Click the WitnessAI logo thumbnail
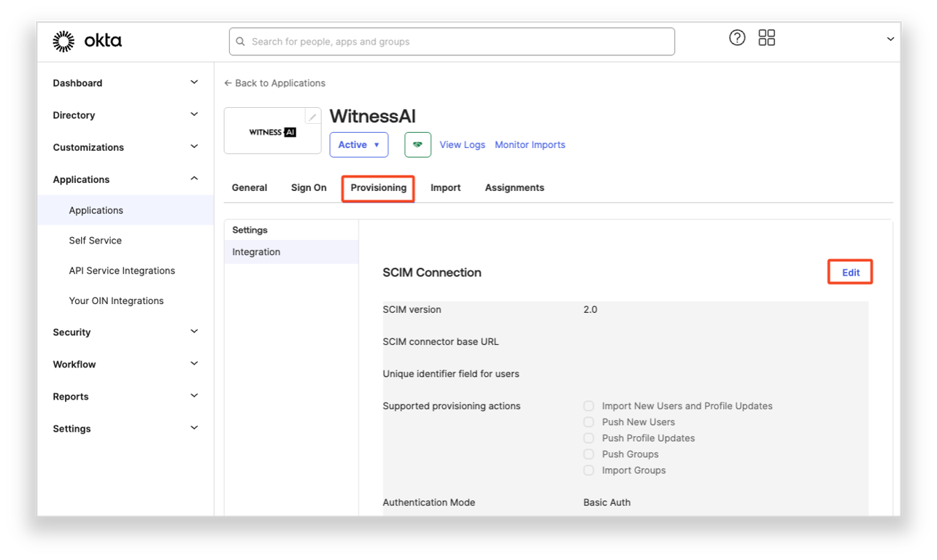Image resolution: width=937 pixels, height=560 pixels. 272,131
